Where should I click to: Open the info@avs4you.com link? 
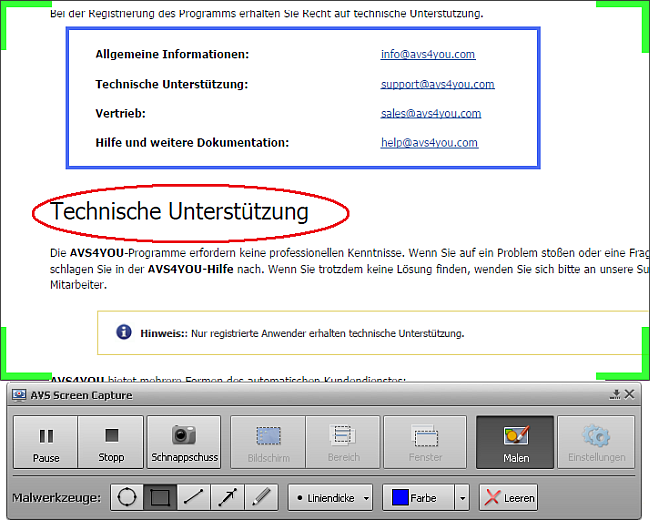(428, 54)
